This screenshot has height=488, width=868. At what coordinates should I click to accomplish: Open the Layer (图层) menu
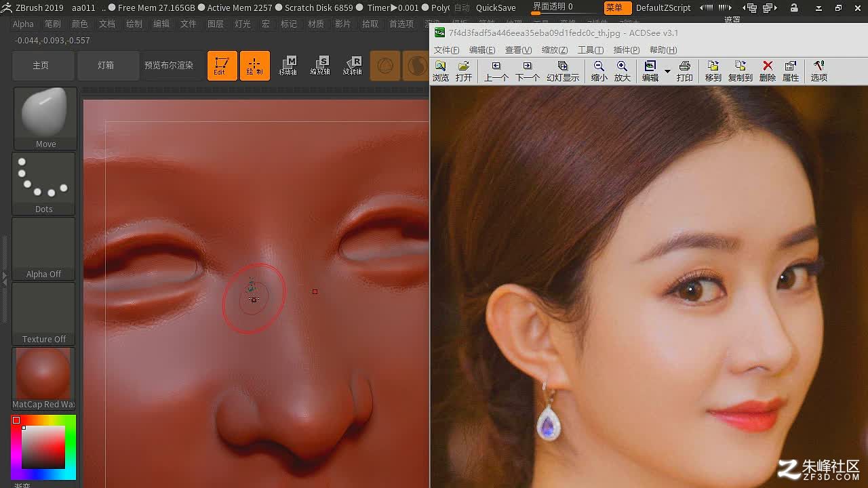point(216,24)
